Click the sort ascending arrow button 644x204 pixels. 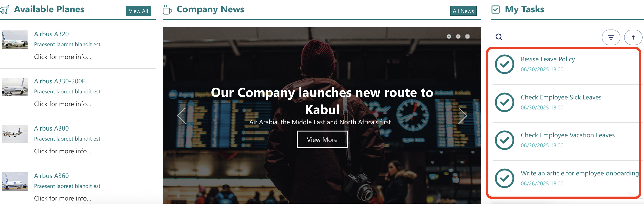coord(633,37)
